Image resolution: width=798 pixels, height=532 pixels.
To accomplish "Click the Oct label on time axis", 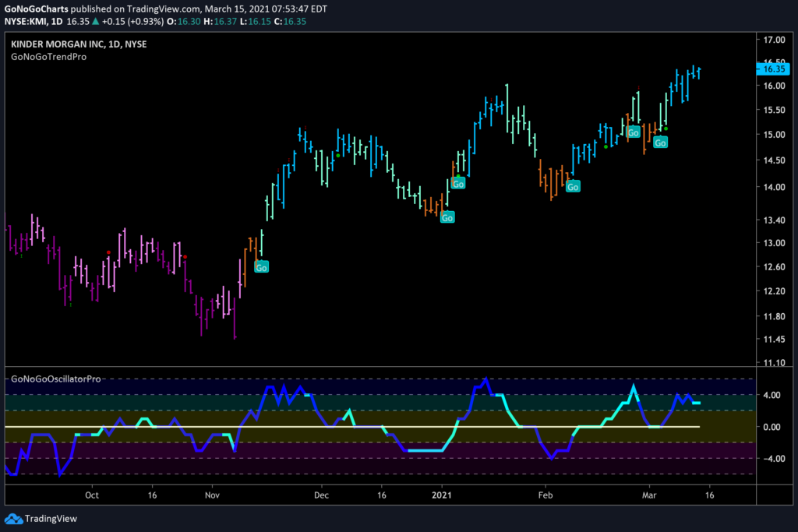I will point(92,495).
